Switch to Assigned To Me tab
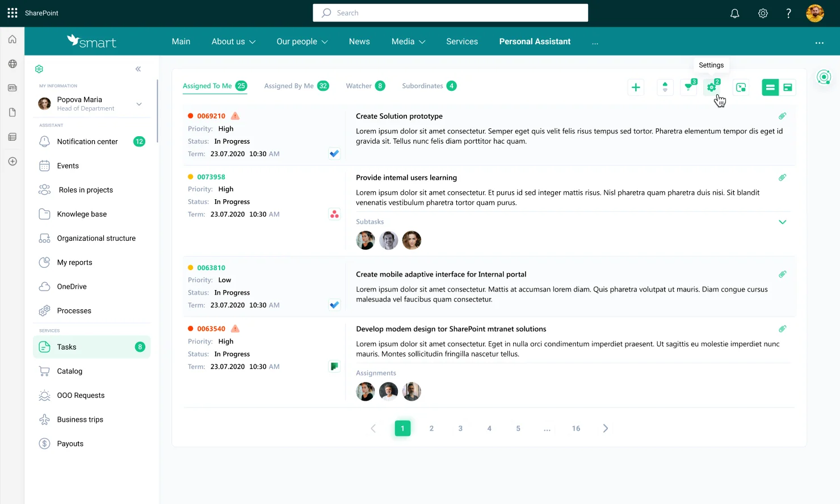This screenshot has width=840, height=504. click(215, 86)
